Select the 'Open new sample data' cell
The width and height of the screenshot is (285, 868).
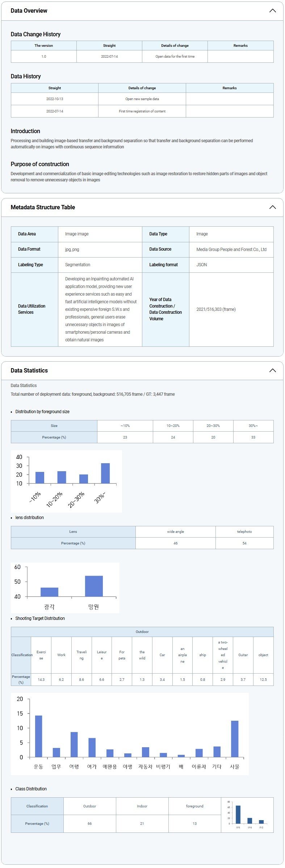click(x=142, y=99)
